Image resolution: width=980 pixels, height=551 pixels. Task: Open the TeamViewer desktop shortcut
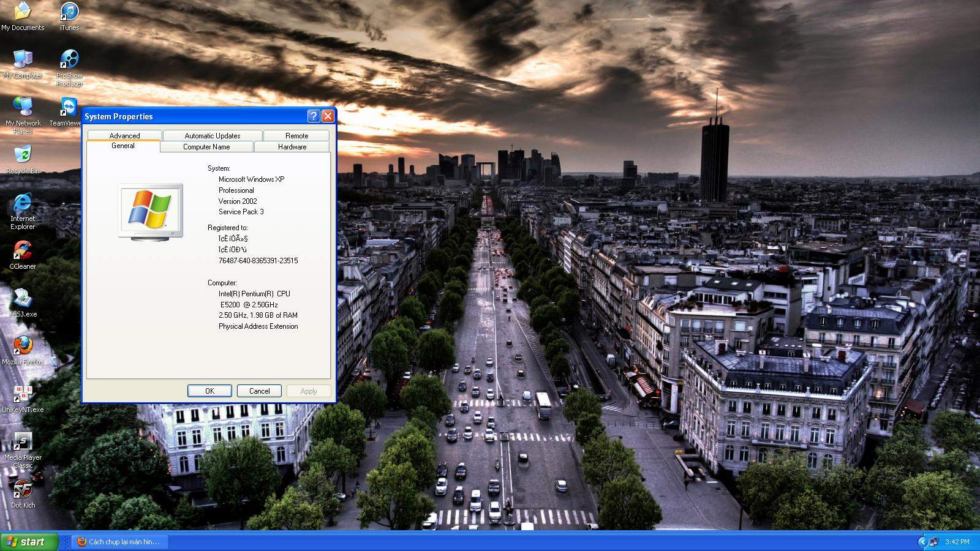[69, 108]
